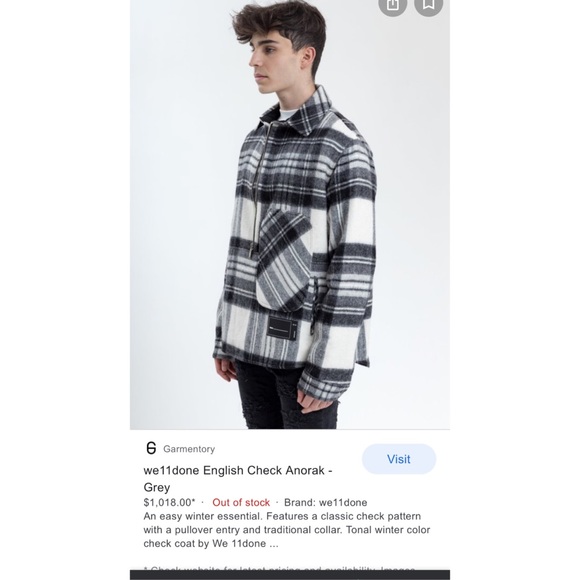Open the plaid anorak product photo
This screenshot has height=580, width=580.
point(290,215)
